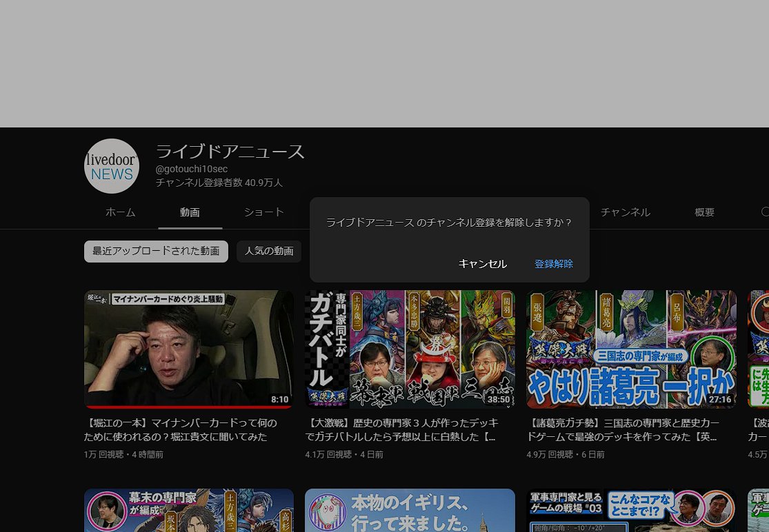Open video title 【大激戦】歴史の専門家3人

(x=401, y=429)
